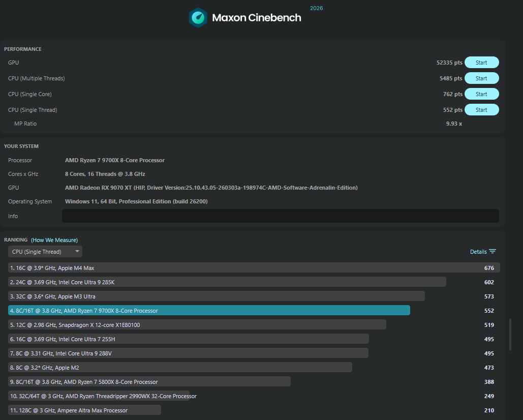Click the 249 score value
The height and width of the screenshot is (420, 523).
pyautogui.click(x=489, y=396)
